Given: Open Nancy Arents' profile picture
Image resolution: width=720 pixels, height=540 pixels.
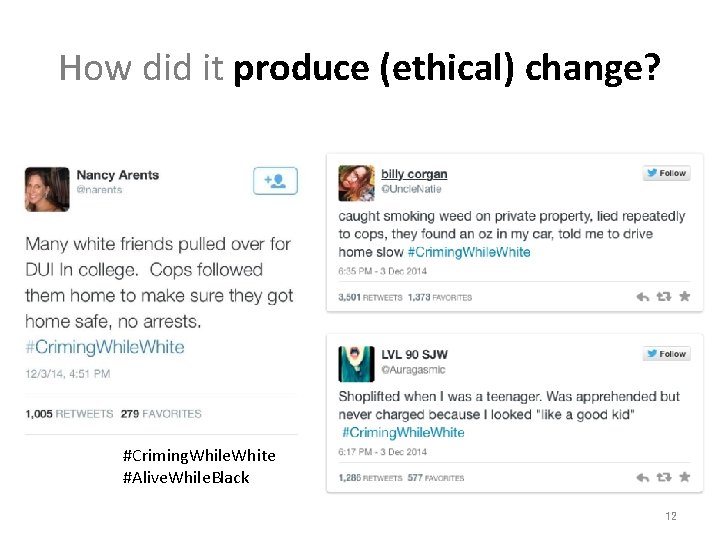Looking at the screenshot, I should (47, 189).
